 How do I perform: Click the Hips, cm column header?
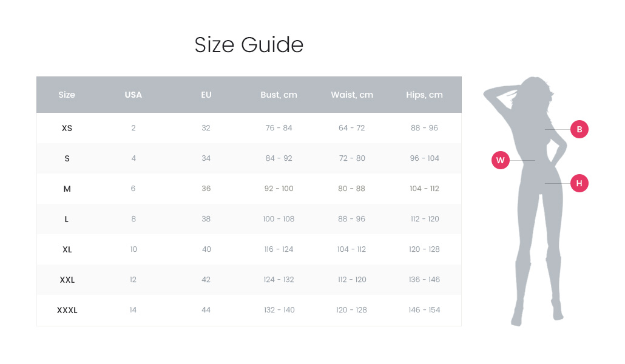[425, 95]
